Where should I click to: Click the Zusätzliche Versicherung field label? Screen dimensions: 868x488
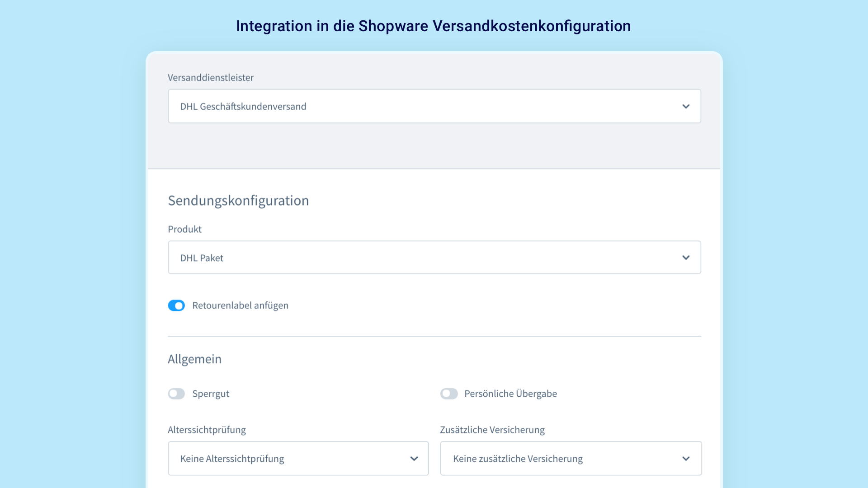[492, 430]
